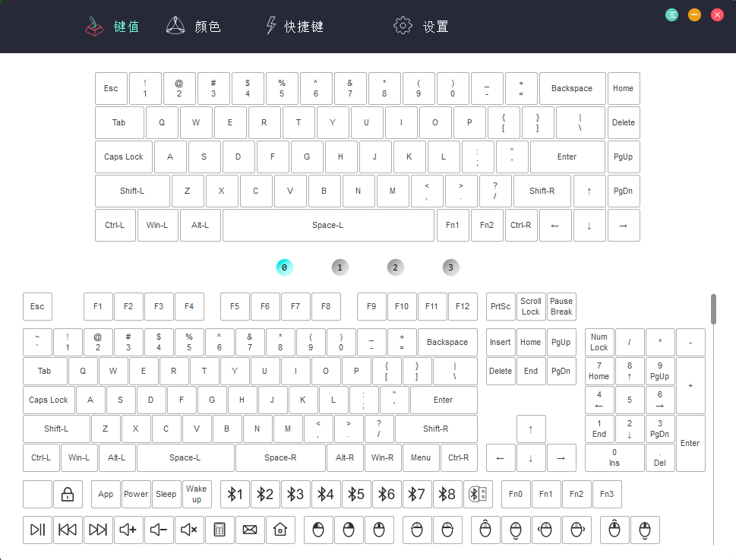Select the previous track media key
Viewport: 736px width, 560px height.
tap(68, 530)
